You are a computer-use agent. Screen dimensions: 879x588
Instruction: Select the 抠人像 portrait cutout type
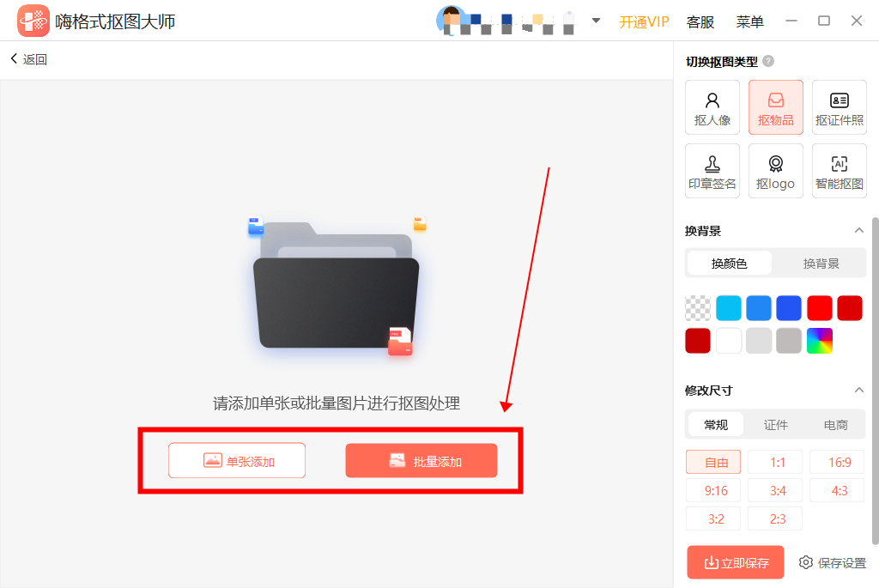pyautogui.click(x=712, y=107)
